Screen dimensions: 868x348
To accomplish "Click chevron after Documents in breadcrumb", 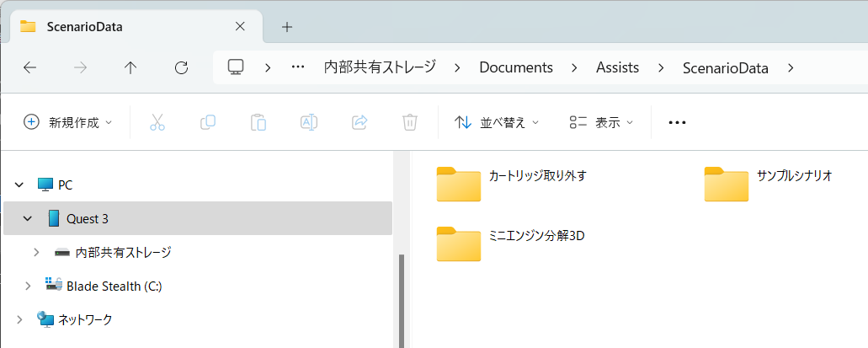I will (574, 67).
